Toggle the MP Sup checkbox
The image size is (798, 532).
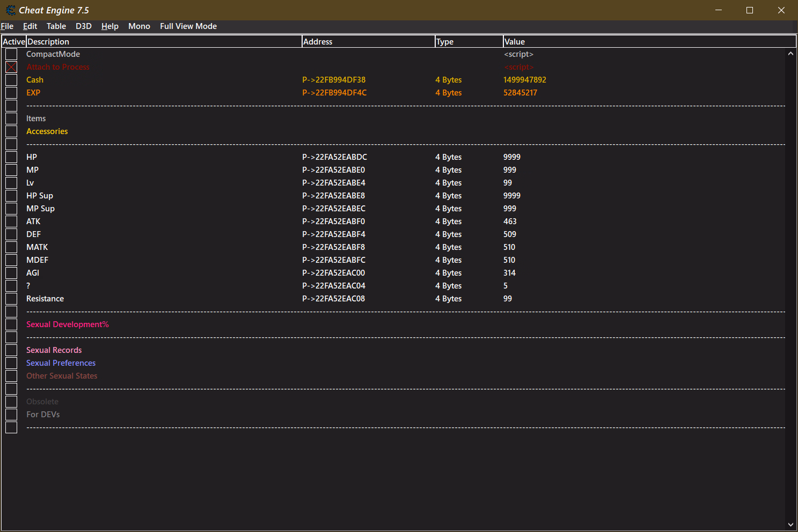pos(11,209)
